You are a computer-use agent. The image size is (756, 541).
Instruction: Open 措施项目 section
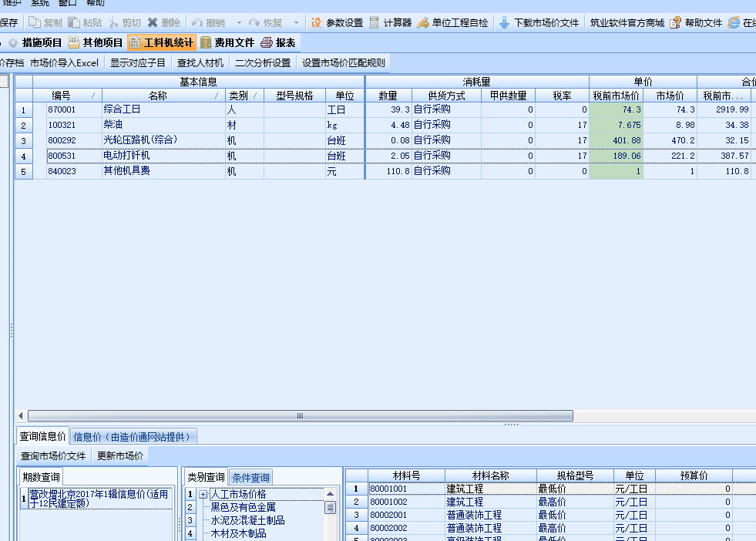pos(35,42)
